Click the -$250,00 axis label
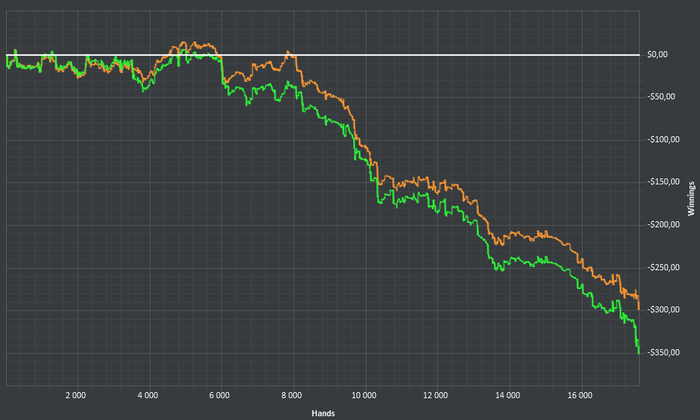Viewport: 700px width, 420px height. (x=663, y=267)
